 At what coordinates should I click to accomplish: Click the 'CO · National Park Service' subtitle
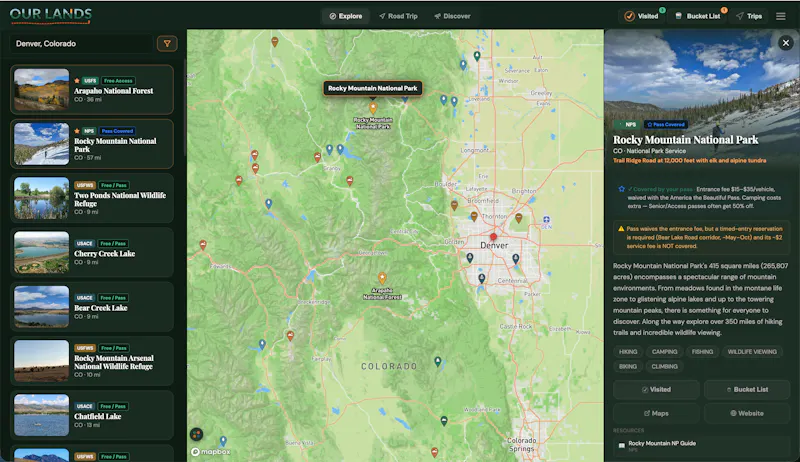click(x=649, y=151)
